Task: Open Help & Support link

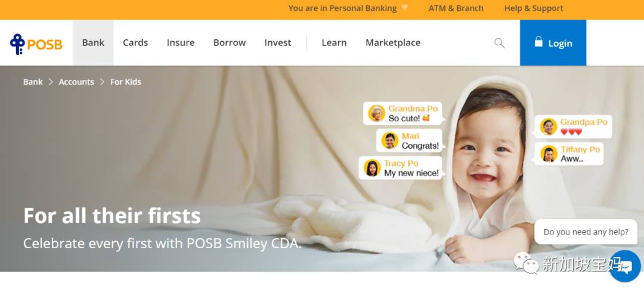Action: (x=534, y=8)
